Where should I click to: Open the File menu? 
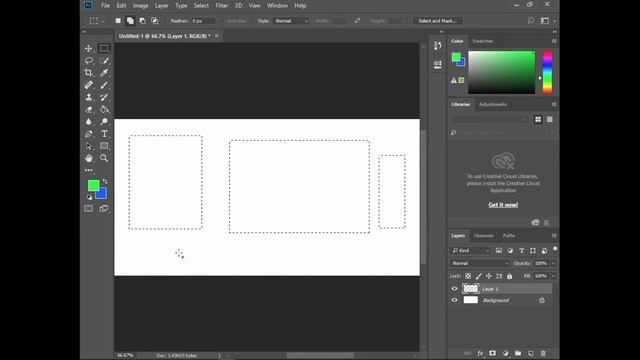click(105, 6)
